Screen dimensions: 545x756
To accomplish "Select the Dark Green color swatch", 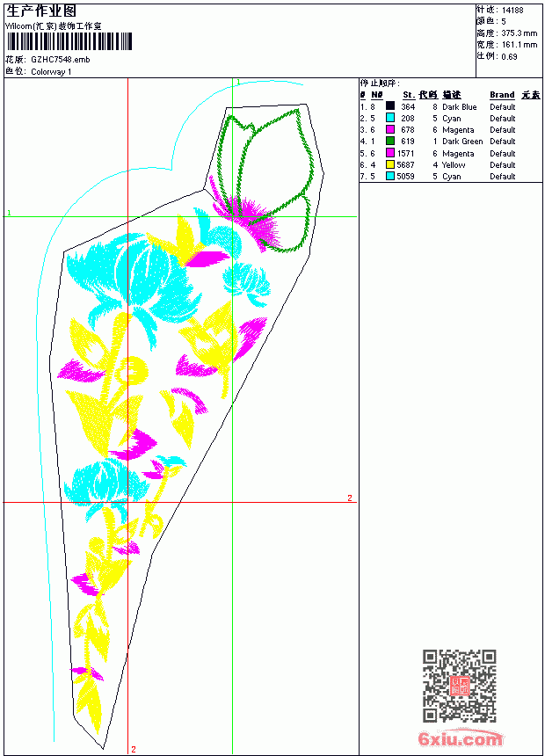I will click(x=390, y=141).
